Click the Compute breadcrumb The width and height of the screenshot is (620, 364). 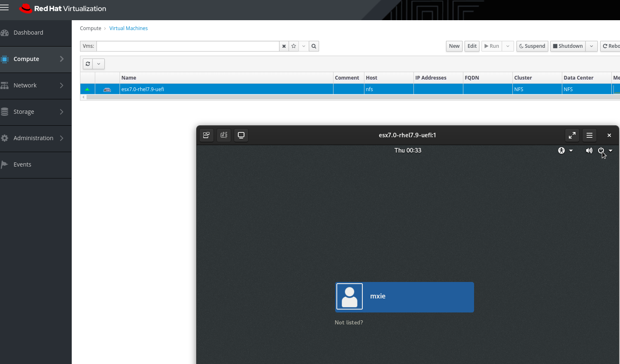[x=90, y=28]
